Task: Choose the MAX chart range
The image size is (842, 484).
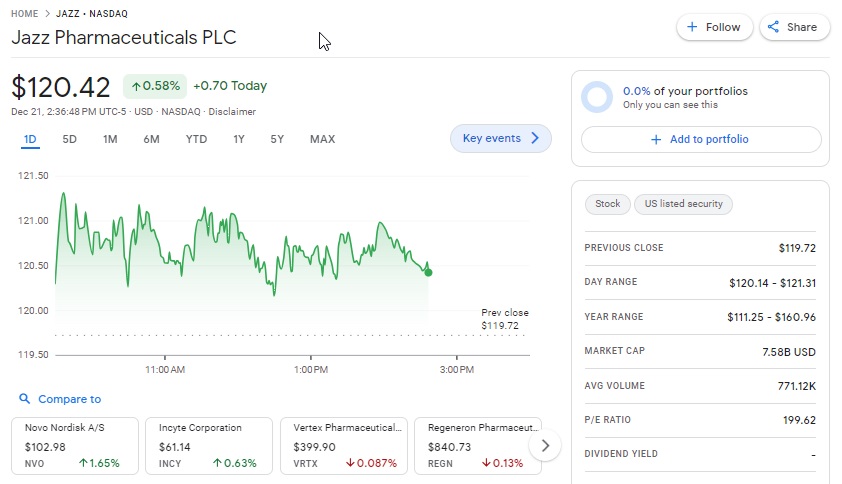Action: click(x=322, y=139)
